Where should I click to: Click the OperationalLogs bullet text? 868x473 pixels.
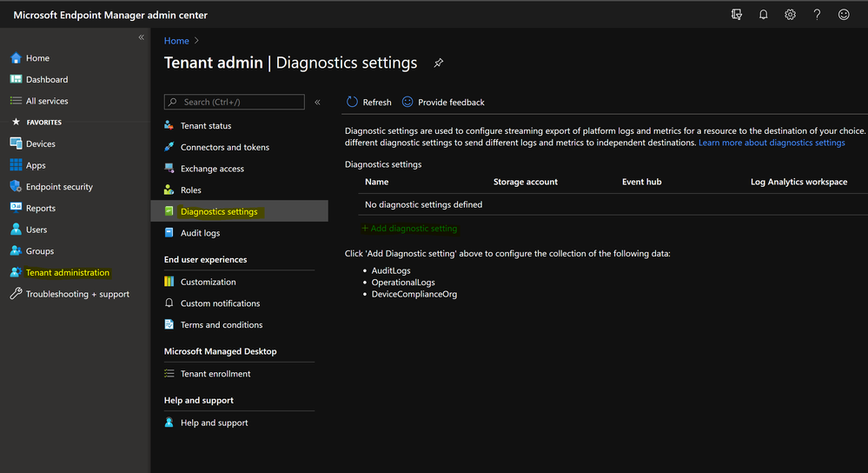[403, 283]
